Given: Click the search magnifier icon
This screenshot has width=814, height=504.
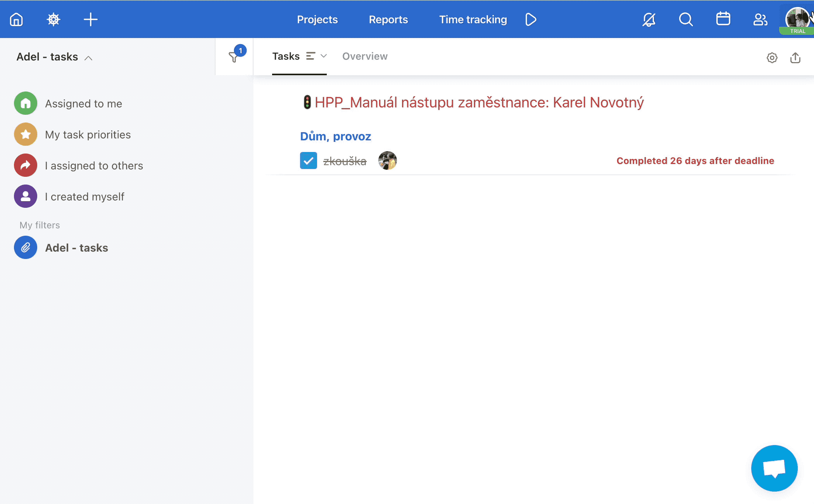Looking at the screenshot, I should pyautogui.click(x=685, y=19).
